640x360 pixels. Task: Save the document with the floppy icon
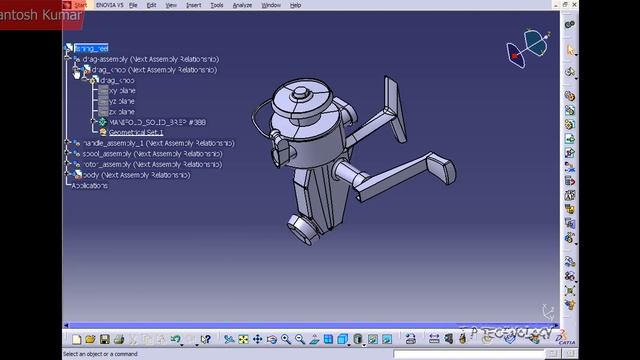point(104,339)
